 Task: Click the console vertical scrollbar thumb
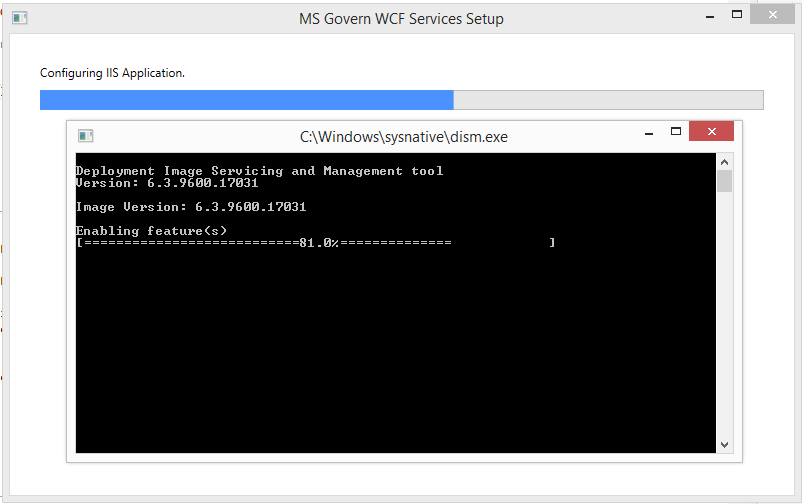(x=725, y=181)
